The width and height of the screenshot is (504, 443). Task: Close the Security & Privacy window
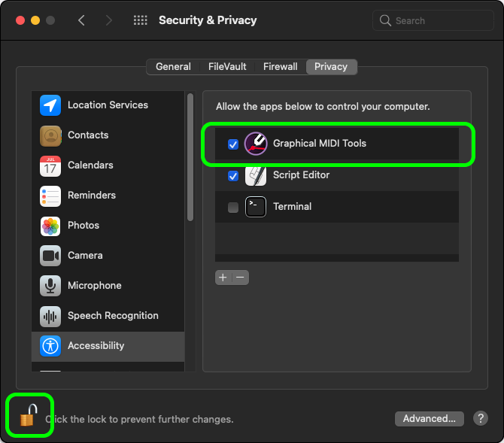tap(20, 20)
